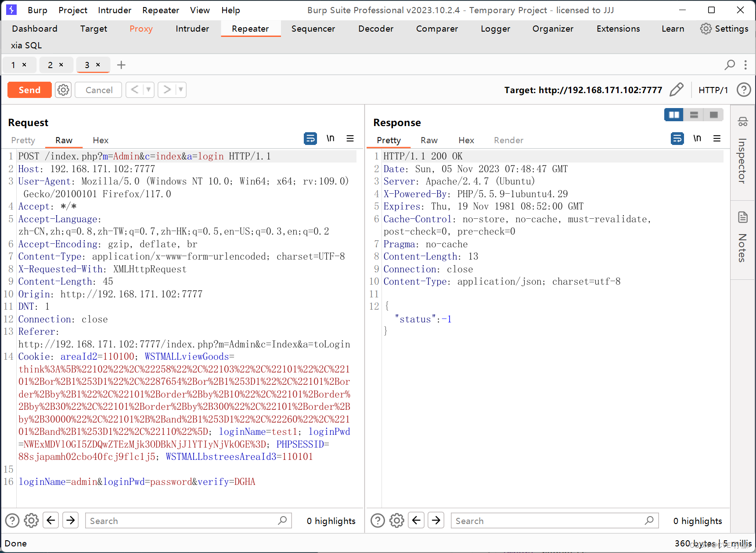
Task: Open the Burp menu
Action: [x=37, y=10]
